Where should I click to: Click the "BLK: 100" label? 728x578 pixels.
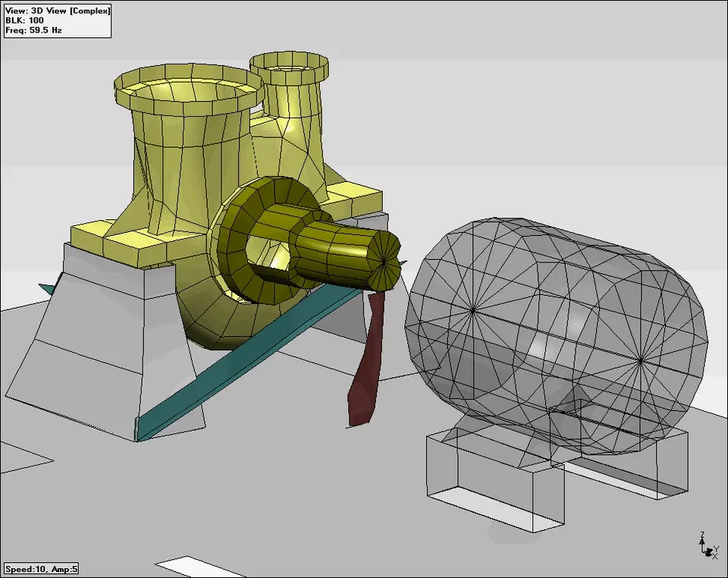click(24, 20)
